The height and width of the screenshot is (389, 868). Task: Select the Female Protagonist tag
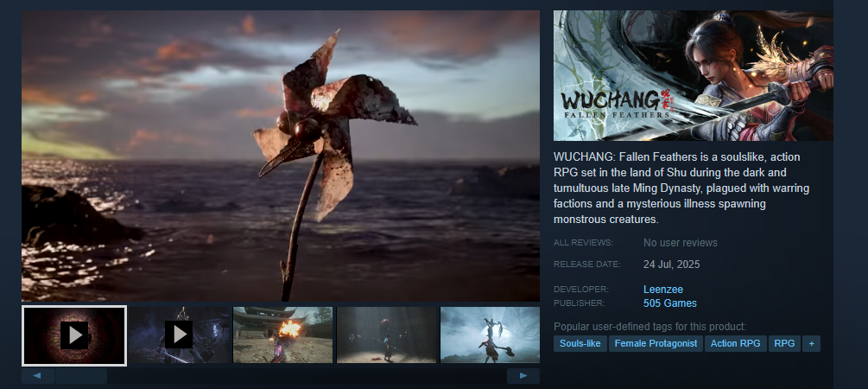(656, 343)
